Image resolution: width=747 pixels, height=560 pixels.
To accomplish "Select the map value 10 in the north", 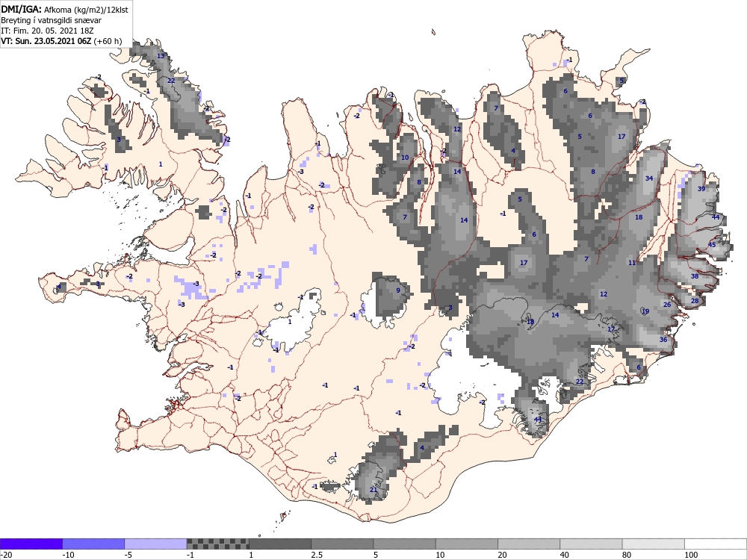I will point(405,157).
